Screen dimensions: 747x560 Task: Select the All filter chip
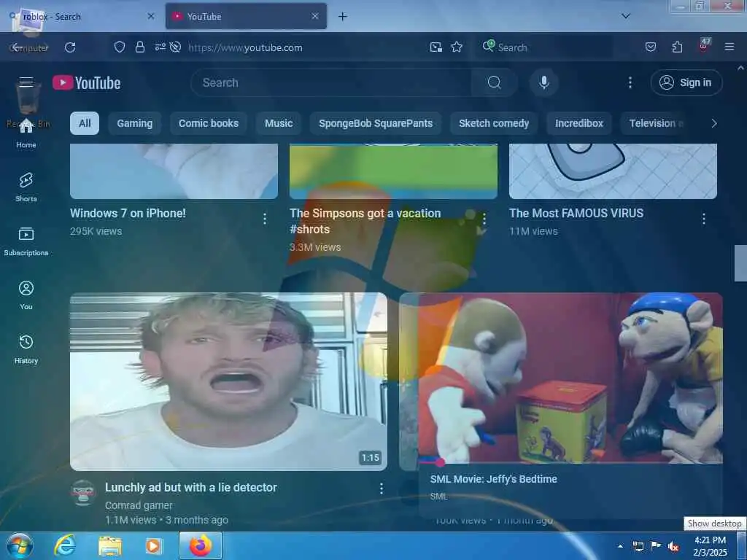(x=85, y=123)
